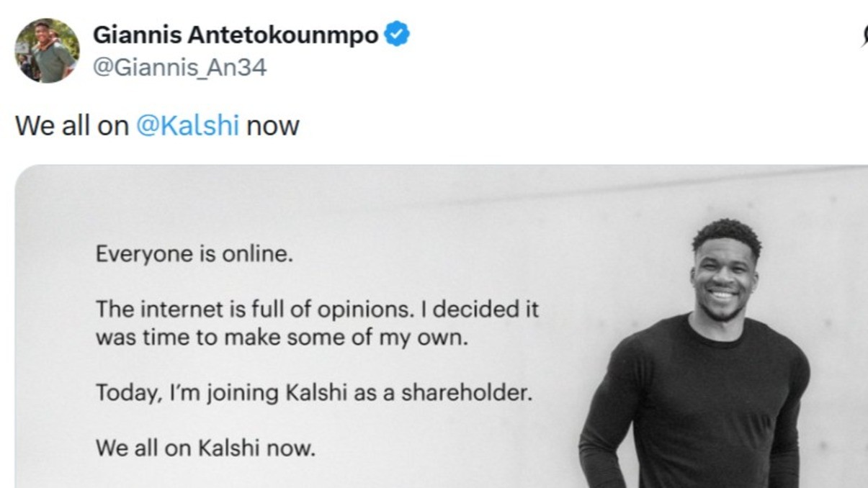Screen dimensions: 868x488
Task: Click the empty gray wall above the image text
Action: coord(324,205)
